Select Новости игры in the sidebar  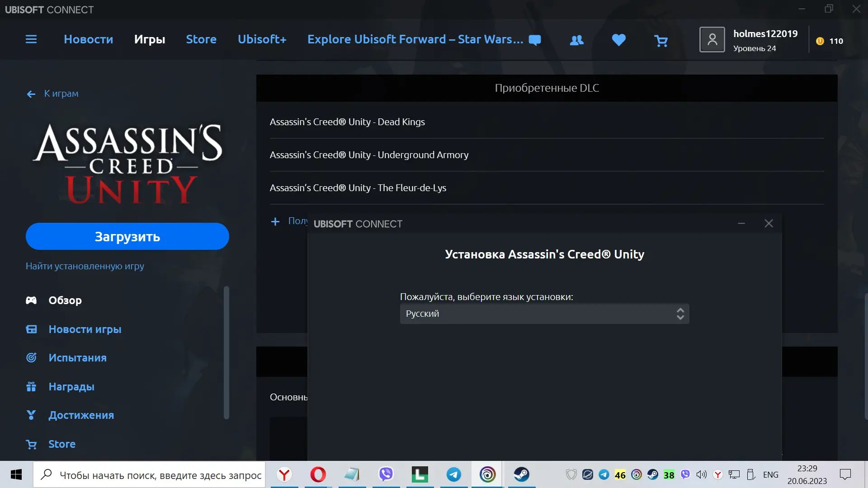point(85,329)
